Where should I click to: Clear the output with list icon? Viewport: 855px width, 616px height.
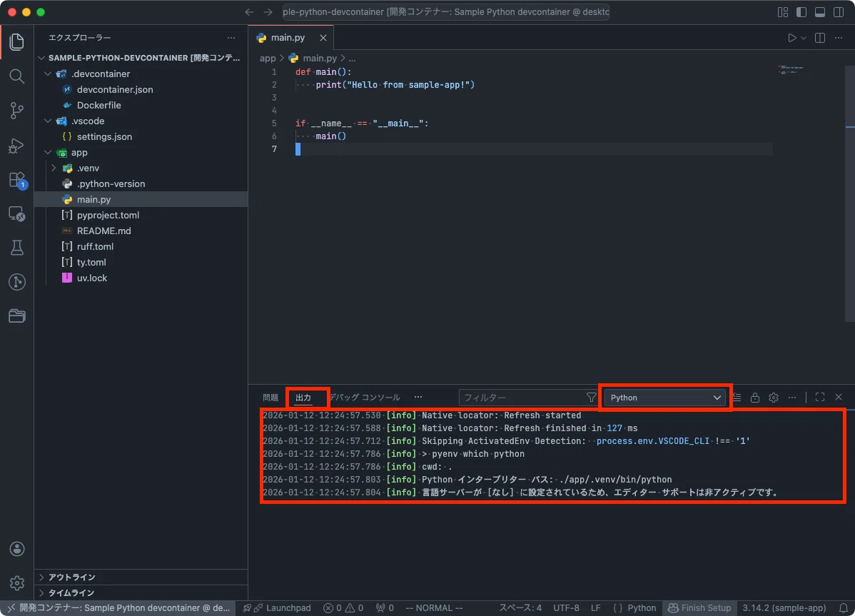[737, 398]
